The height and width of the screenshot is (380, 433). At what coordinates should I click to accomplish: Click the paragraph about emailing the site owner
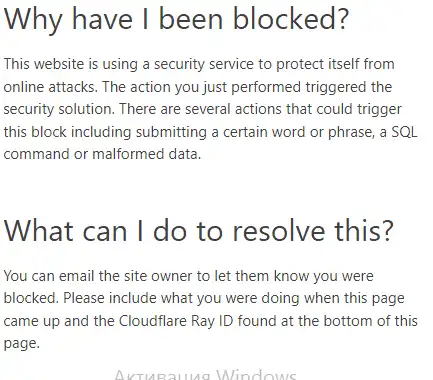210,309
